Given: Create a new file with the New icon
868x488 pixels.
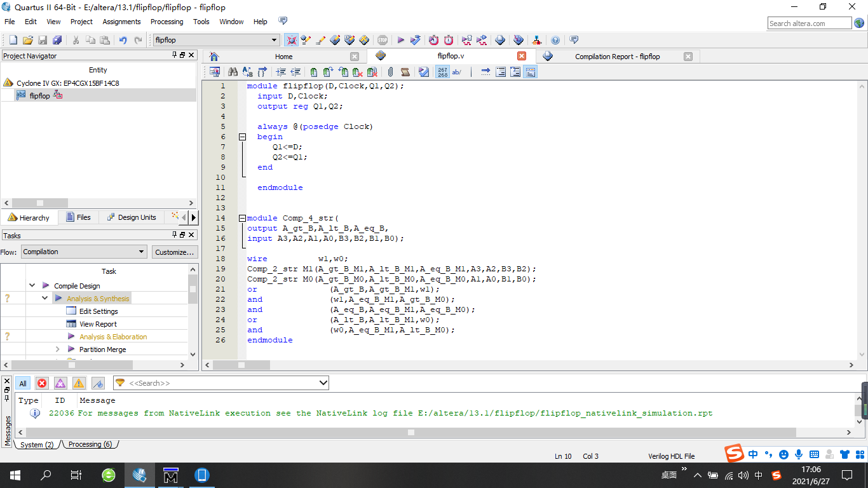Looking at the screenshot, I should (x=13, y=40).
